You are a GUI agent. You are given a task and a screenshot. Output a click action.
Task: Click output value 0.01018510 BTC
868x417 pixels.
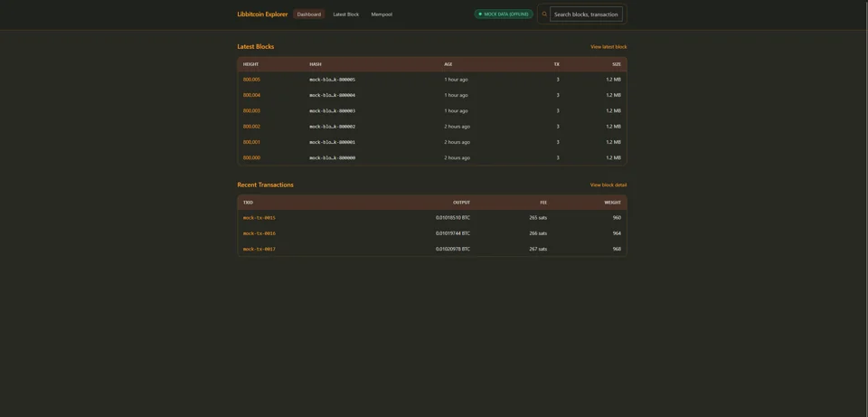[452, 218]
